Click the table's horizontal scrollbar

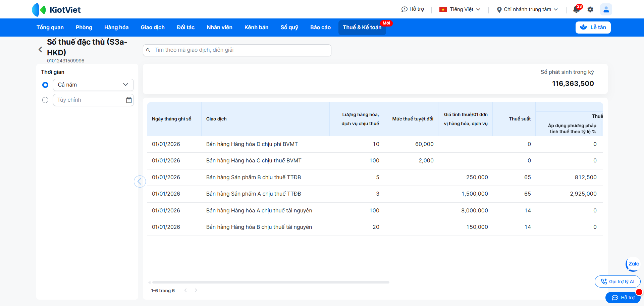pos(270,283)
